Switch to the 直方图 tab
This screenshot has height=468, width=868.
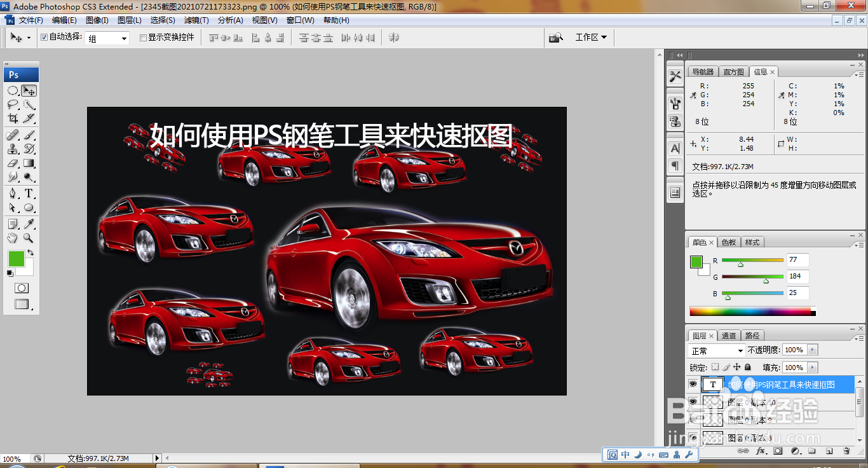[734, 72]
